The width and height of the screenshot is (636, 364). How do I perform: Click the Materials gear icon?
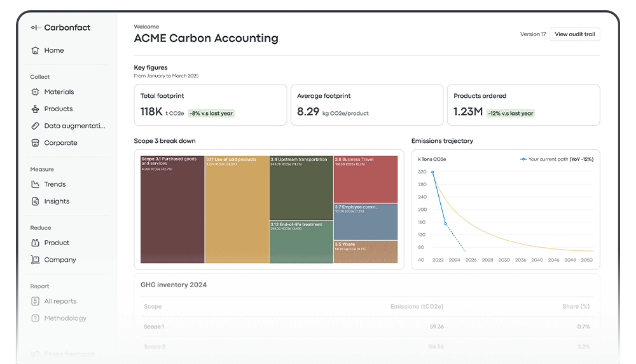(35, 92)
